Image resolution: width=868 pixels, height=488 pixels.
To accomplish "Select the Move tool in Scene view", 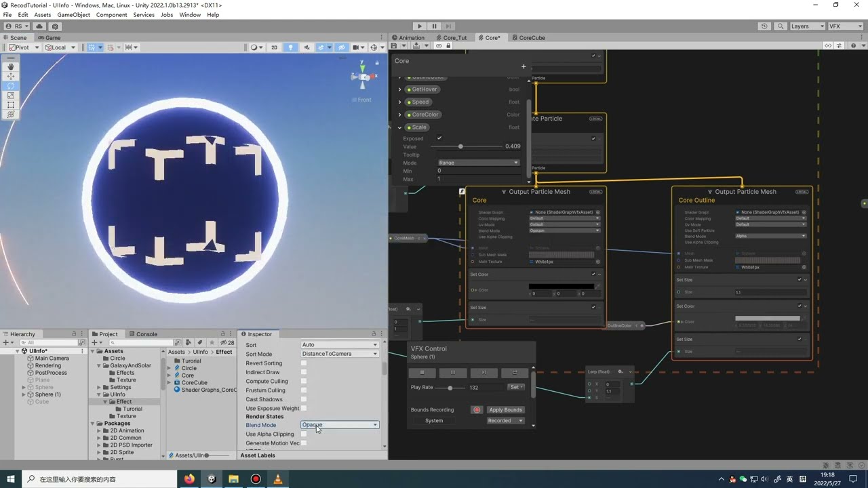I will click(x=11, y=77).
